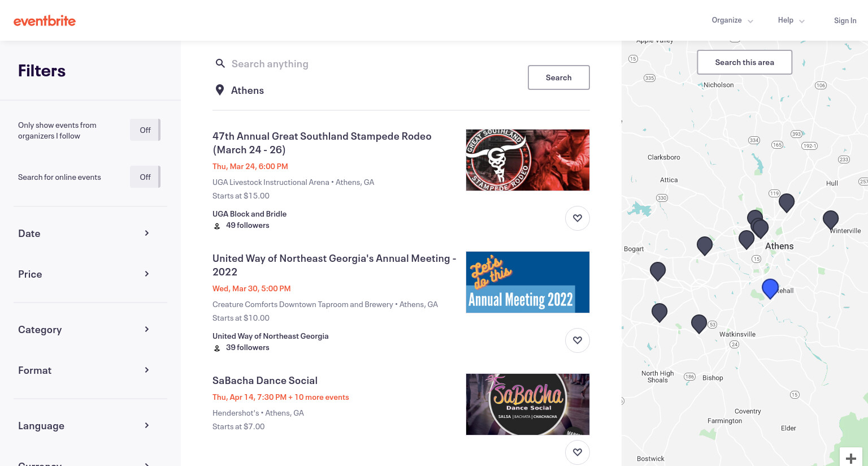This screenshot has width=868, height=466.
Task: Expand the Date filter
Action: (84, 234)
